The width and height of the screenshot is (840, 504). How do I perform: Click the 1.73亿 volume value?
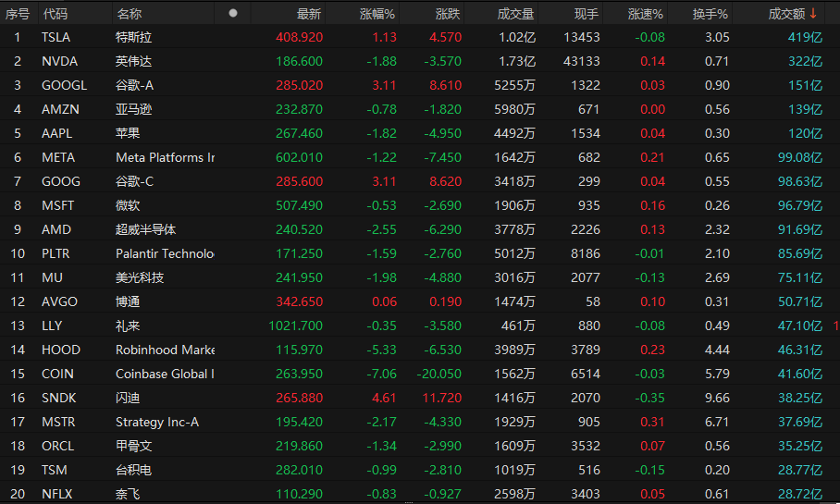(517, 61)
